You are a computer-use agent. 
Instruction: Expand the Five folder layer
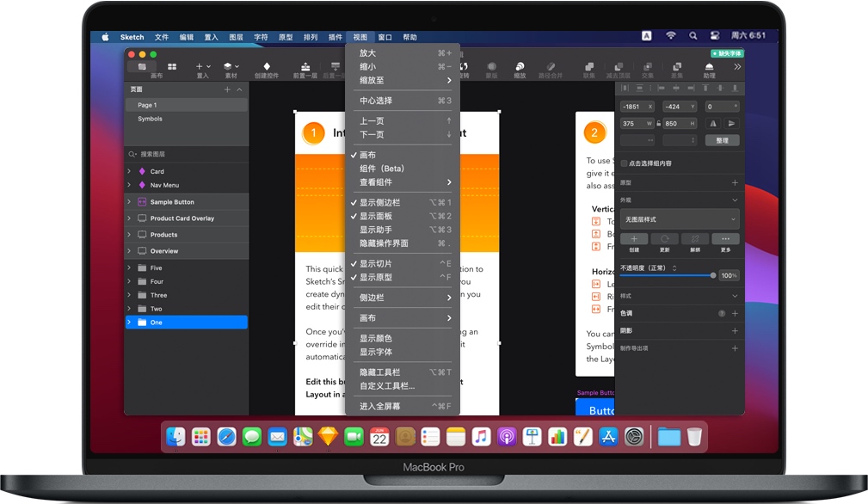(x=129, y=267)
